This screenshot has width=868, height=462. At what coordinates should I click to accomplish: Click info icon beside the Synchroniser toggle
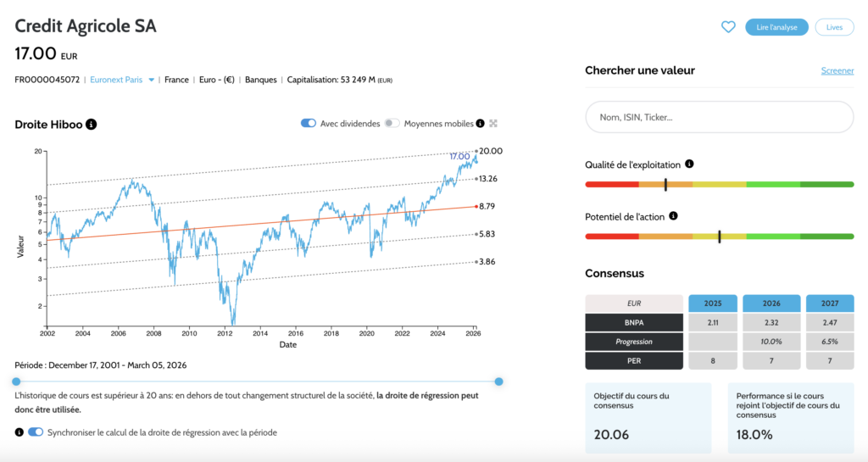click(19, 432)
